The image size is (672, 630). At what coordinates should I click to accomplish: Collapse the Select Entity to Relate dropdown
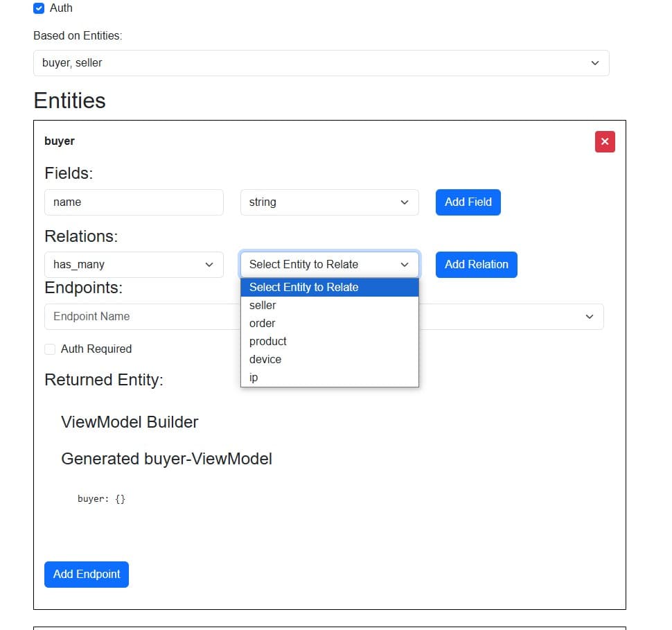point(329,265)
